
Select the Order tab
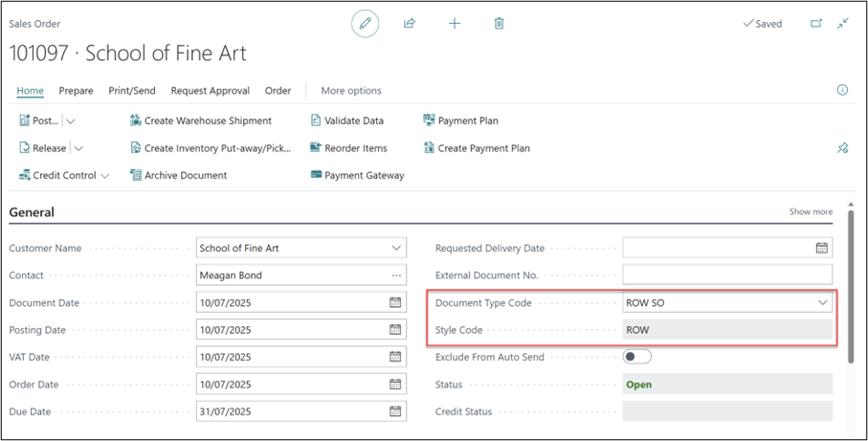pos(278,91)
